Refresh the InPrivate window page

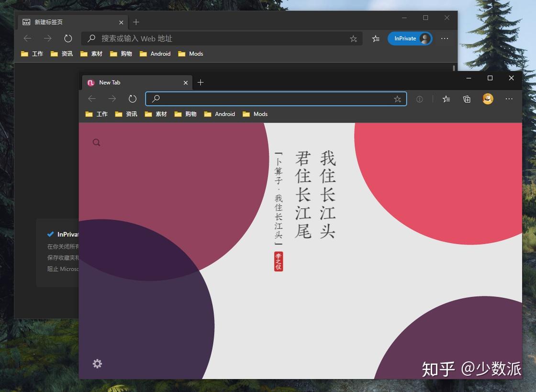tap(68, 38)
